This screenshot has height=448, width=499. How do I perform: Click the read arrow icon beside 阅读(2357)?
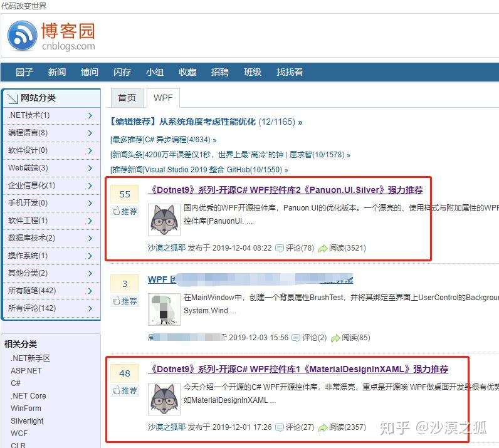click(x=323, y=427)
